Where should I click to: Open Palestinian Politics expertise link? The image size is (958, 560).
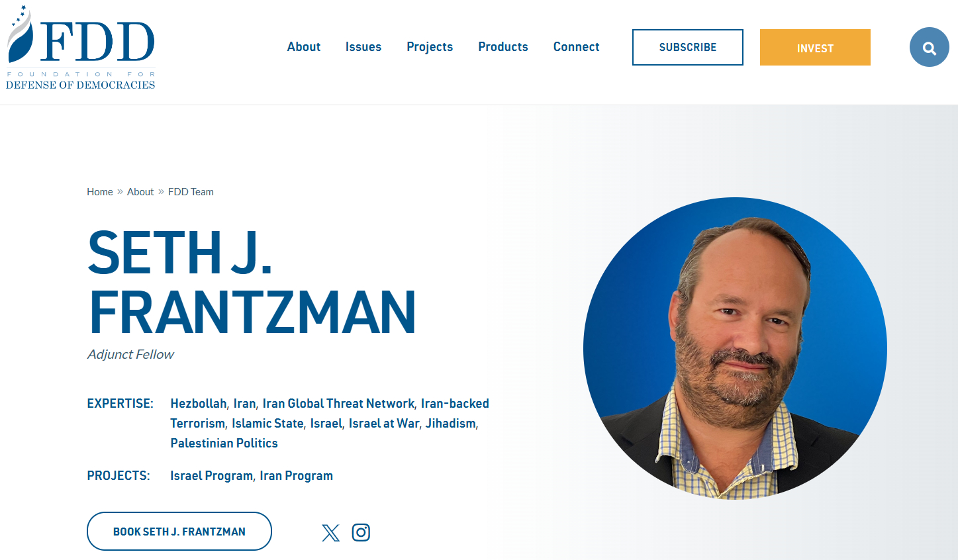(x=224, y=443)
